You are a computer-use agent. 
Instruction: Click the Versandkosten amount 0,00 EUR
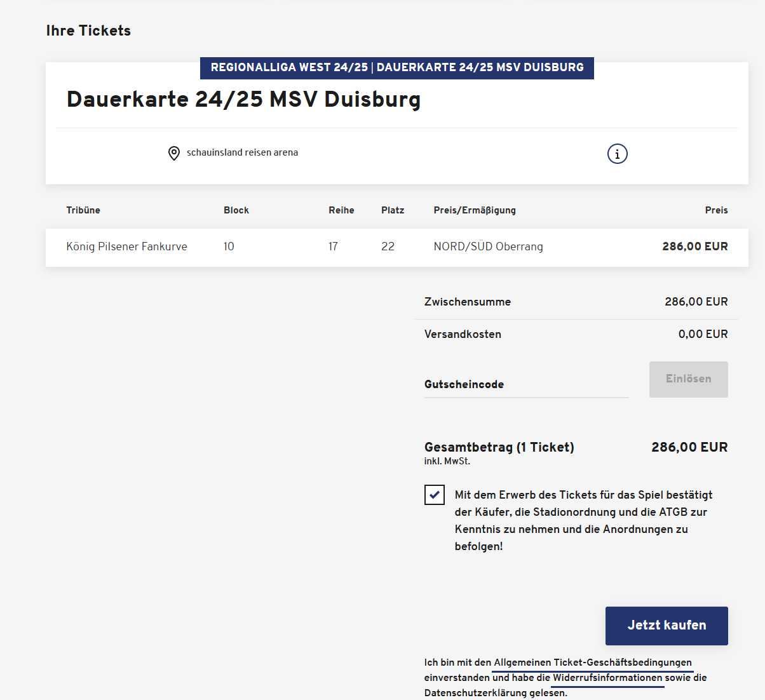click(x=703, y=334)
